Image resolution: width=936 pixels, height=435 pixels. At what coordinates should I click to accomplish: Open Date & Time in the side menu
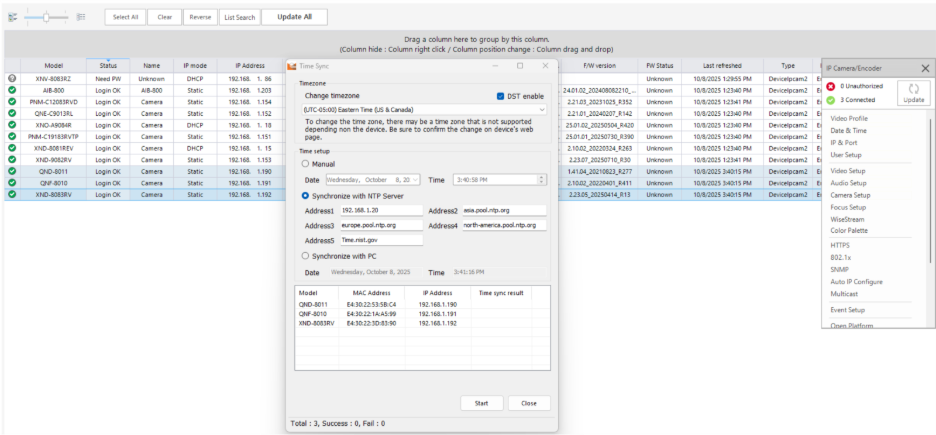pos(848,131)
